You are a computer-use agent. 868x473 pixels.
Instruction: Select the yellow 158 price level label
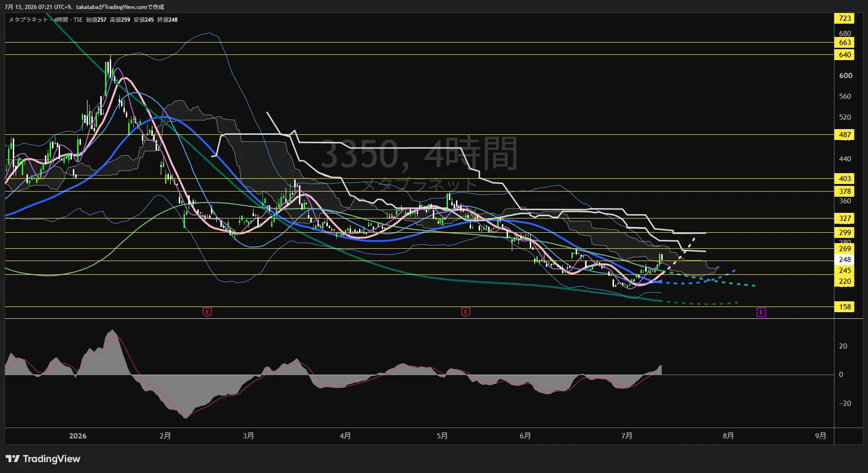(x=845, y=307)
